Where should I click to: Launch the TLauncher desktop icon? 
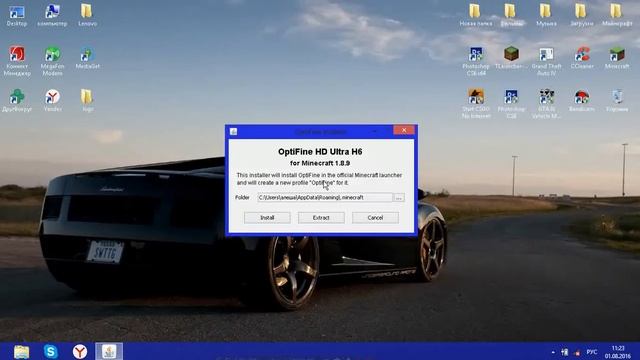(511, 58)
